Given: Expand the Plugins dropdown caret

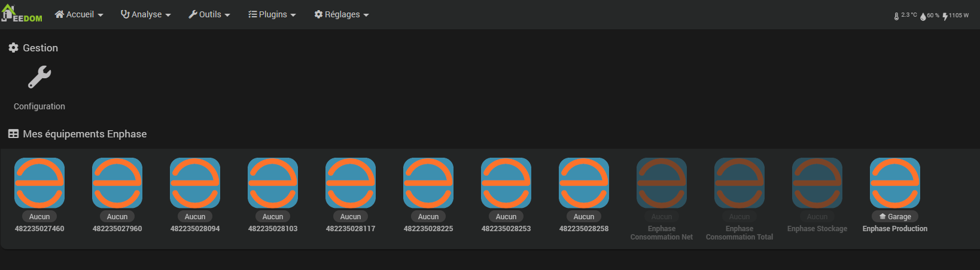Looking at the screenshot, I should 293,15.
